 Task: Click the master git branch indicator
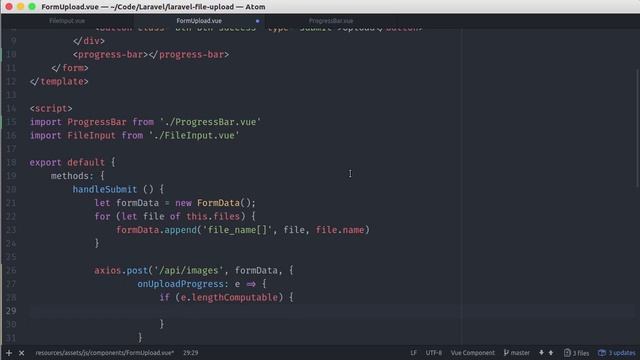click(516, 353)
